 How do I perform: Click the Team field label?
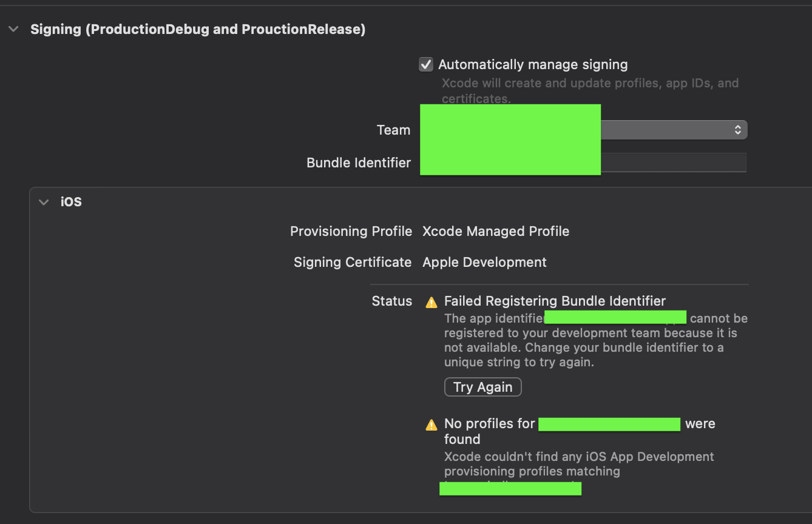pos(393,130)
